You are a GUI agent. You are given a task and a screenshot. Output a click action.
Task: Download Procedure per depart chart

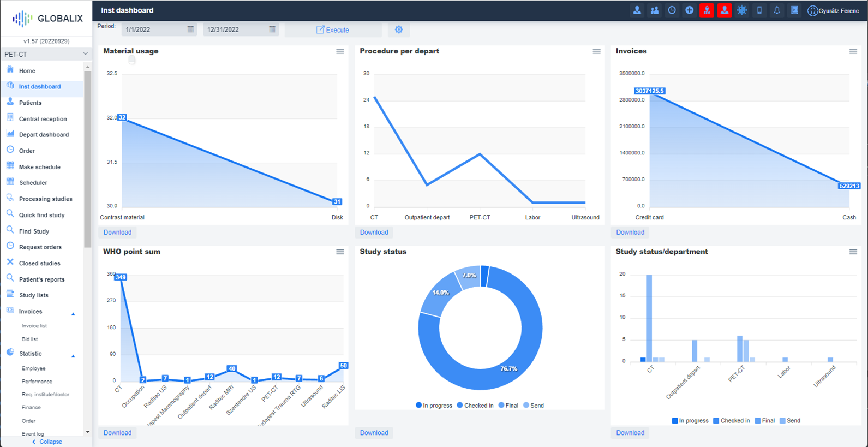(x=374, y=232)
